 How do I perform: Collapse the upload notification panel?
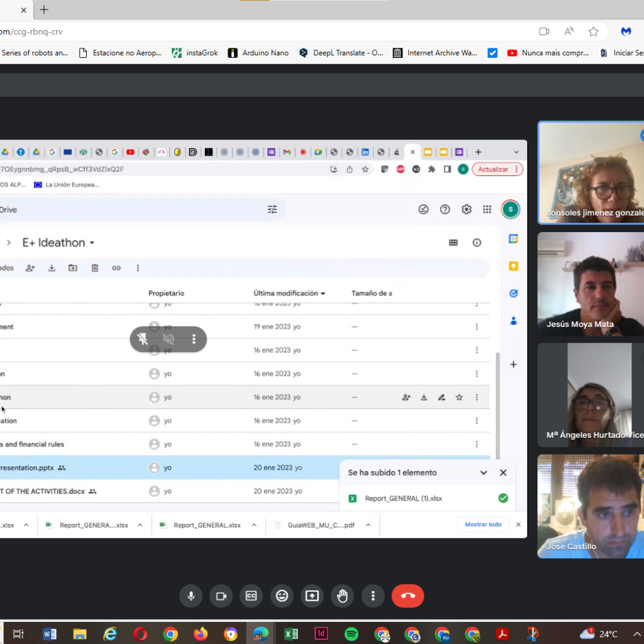(x=484, y=473)
